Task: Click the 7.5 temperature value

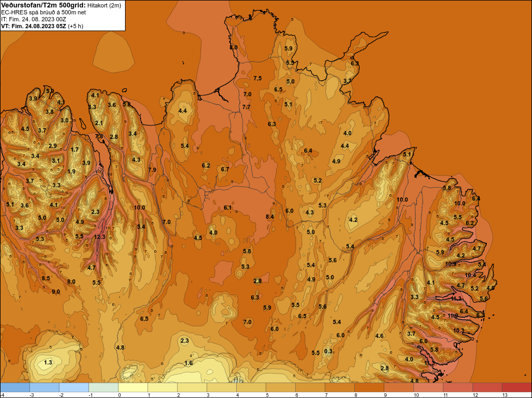Action: click(x=257, y=78)
